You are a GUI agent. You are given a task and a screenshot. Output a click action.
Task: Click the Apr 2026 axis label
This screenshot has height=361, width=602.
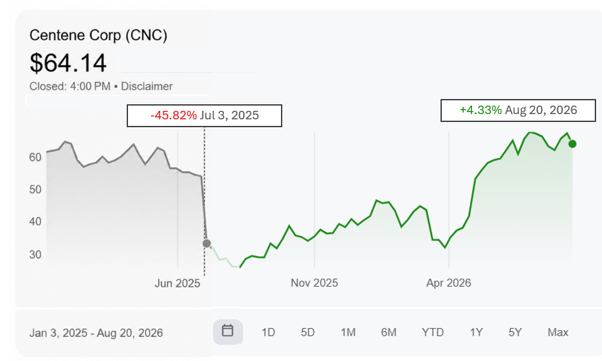(448, 283)
